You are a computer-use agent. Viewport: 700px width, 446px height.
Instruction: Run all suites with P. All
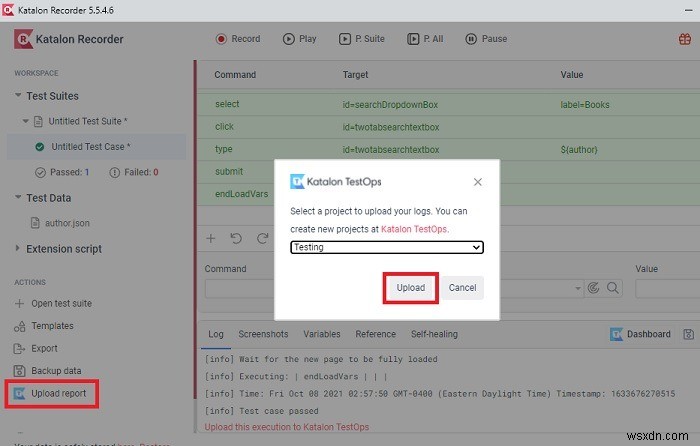point(425,39)
